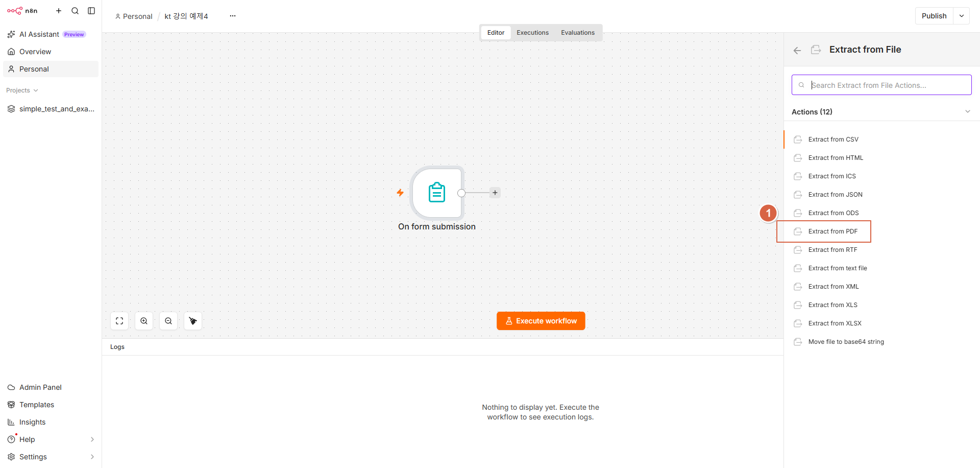This screenshot has height=468, width=980.
Task: Click the tidy up nodes icon
Action: (193, 321)
